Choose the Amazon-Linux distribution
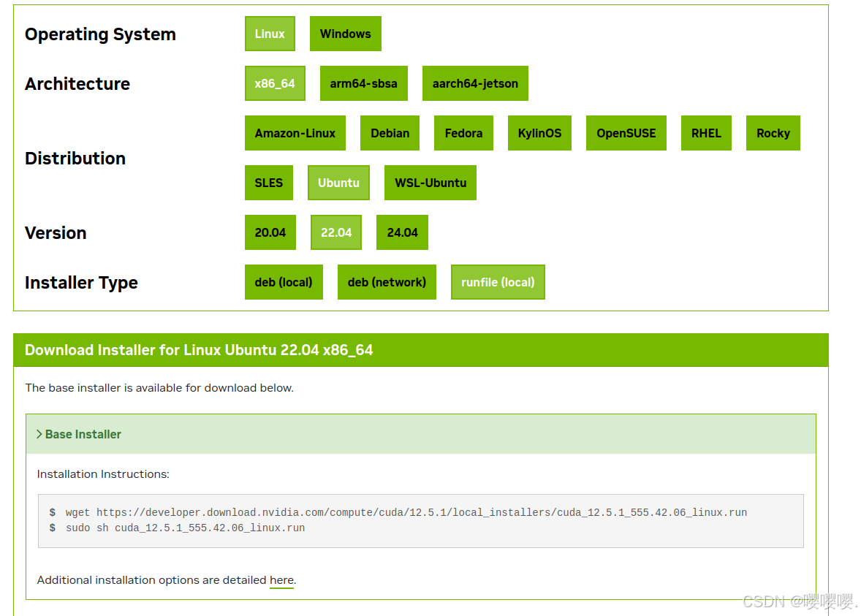The height and width of the screenshot is (616, 861). tap(295, 133)
